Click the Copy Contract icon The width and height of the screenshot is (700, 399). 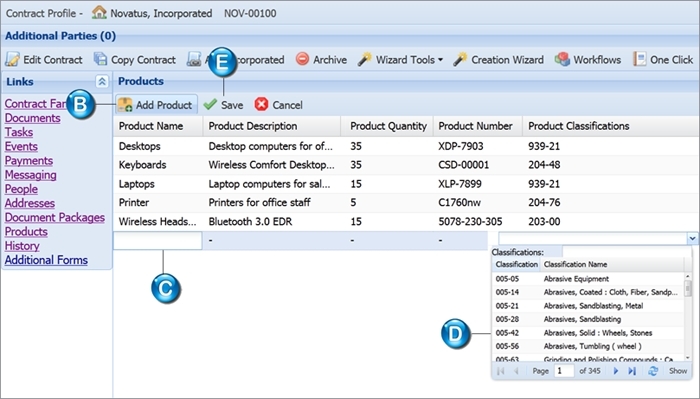100,59
